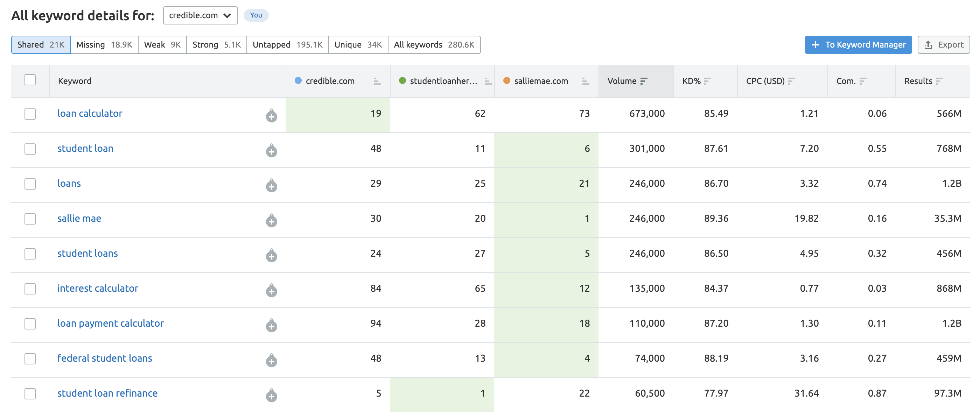Click plus icon in the 'sallie mae' row

pos(271,221)
